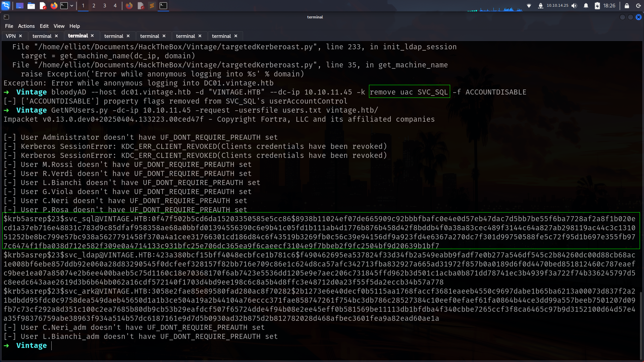The height and width of the screenshot is (362, 644).
Task: Close the fourth tab labeled terminal
Action: pyautogui.click(x=128, y=36)
